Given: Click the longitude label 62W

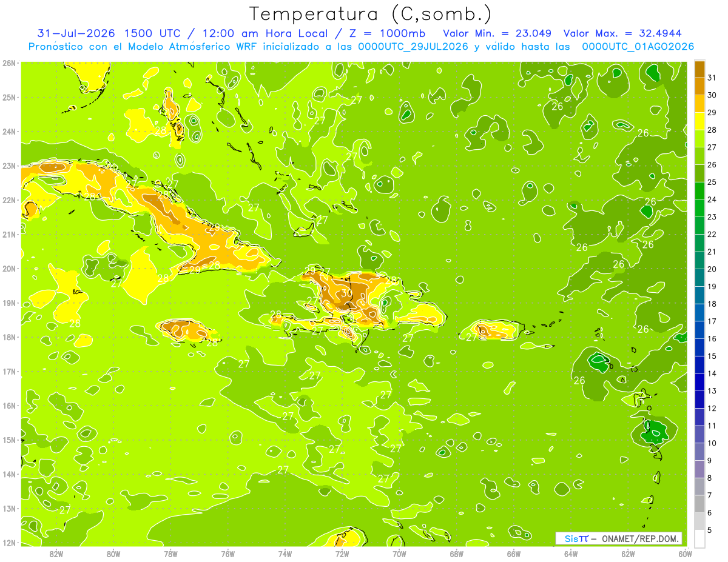Looking at the screenshot, I should tap(628, 554).
